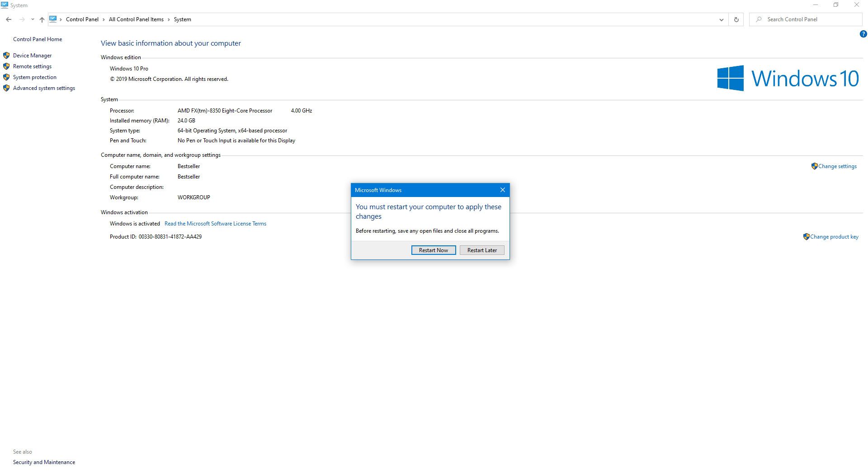868x474 pixels.
Task: Open Advanced system settings link
Action: [x=44, y=88]
